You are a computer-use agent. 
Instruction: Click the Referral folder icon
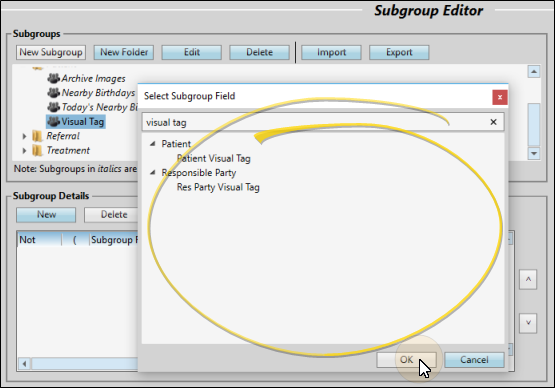[37, 136]
